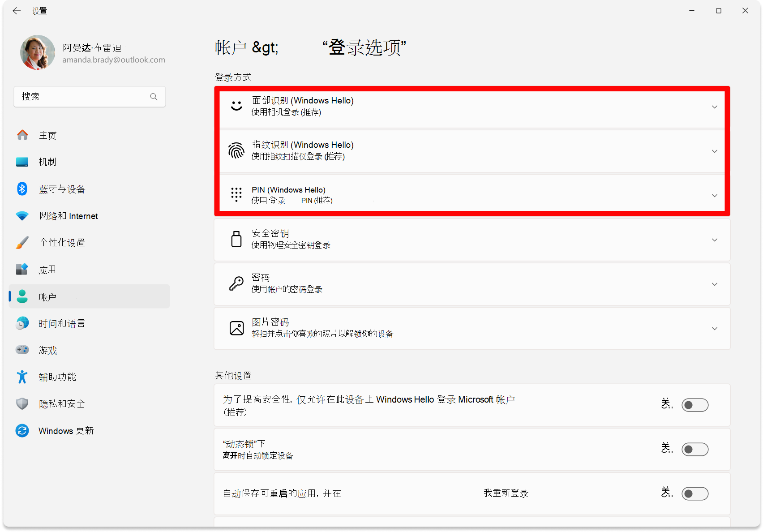Image resolution: width=763 pixels, height=532 pixels.
Task: Click the 阿曼达·布雷迪 account name
Action: tap(92, 47)
